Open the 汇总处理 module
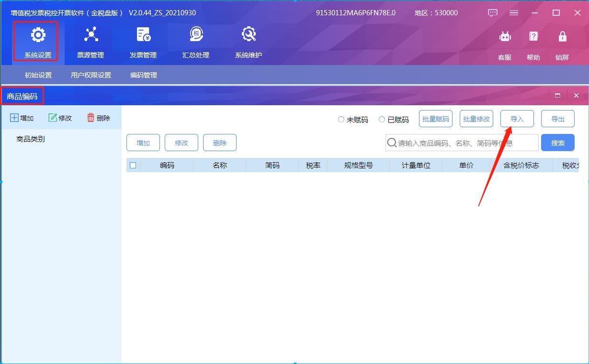Image resolution: width=589 pixels, height=364 pixels. 195,42
